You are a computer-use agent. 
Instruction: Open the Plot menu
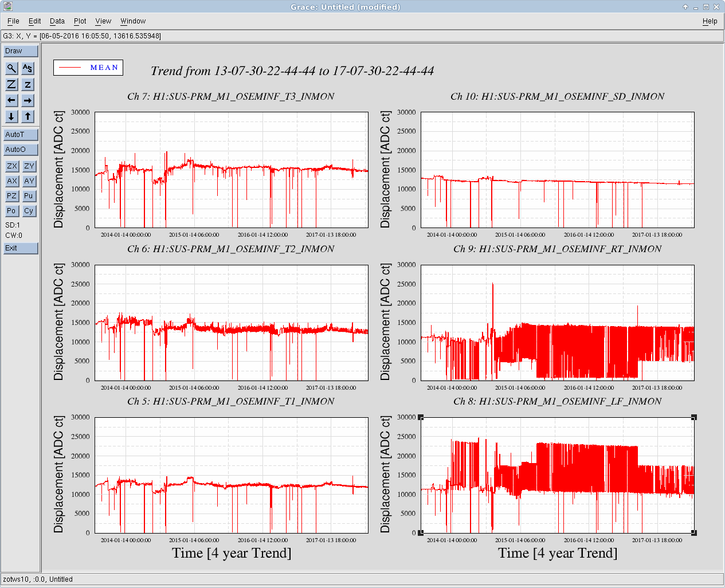[x=80, y=21]
